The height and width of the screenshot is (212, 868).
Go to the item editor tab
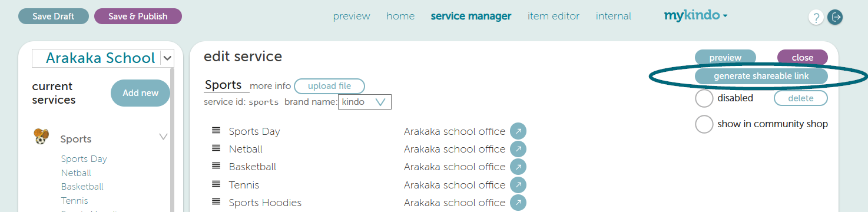point(554,16)
